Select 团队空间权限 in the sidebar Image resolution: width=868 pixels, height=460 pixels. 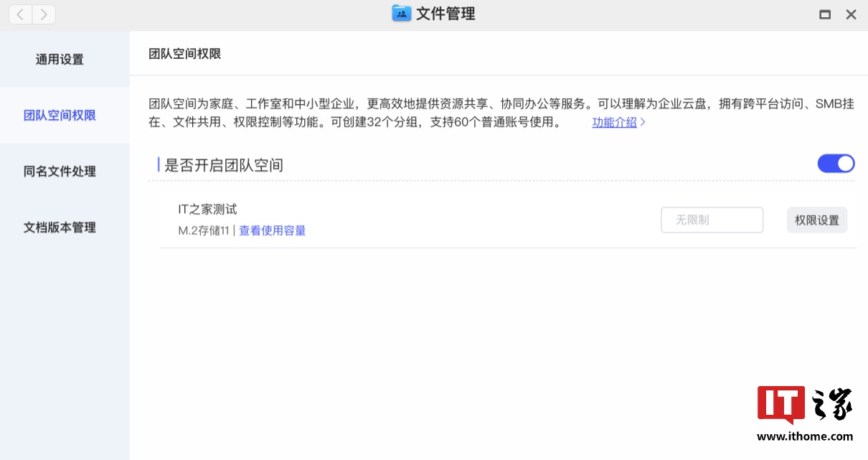(x=60, y=116)
